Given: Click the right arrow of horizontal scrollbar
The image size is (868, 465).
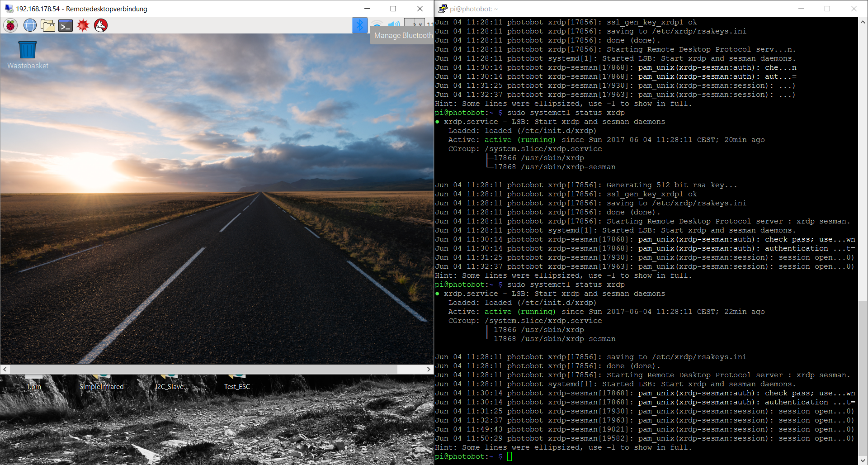Looking at the screenshot, I should coord(429,369).
